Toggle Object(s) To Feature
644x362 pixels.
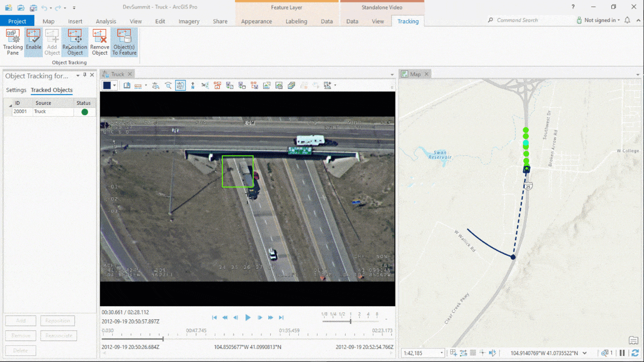[124, 42]
